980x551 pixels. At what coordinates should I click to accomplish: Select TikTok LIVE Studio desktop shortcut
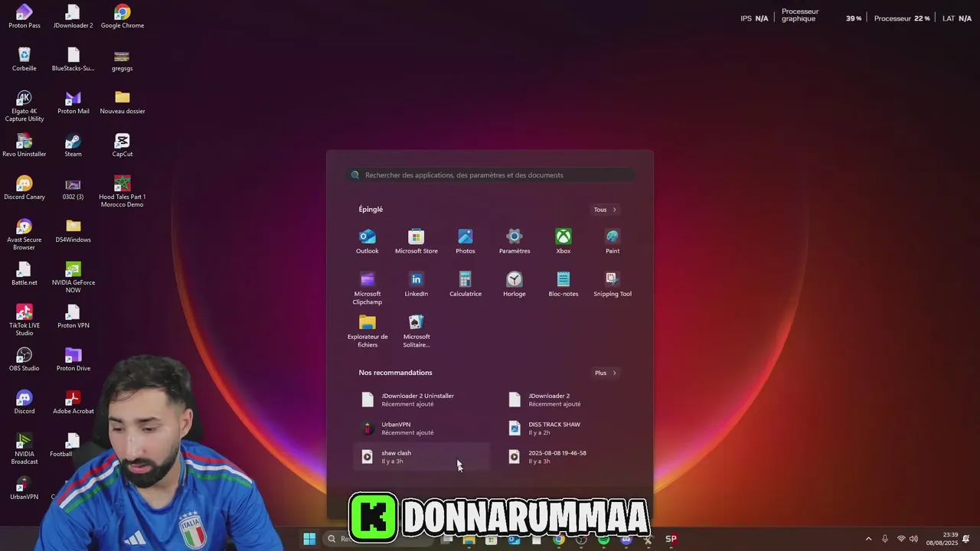[24, 321]
